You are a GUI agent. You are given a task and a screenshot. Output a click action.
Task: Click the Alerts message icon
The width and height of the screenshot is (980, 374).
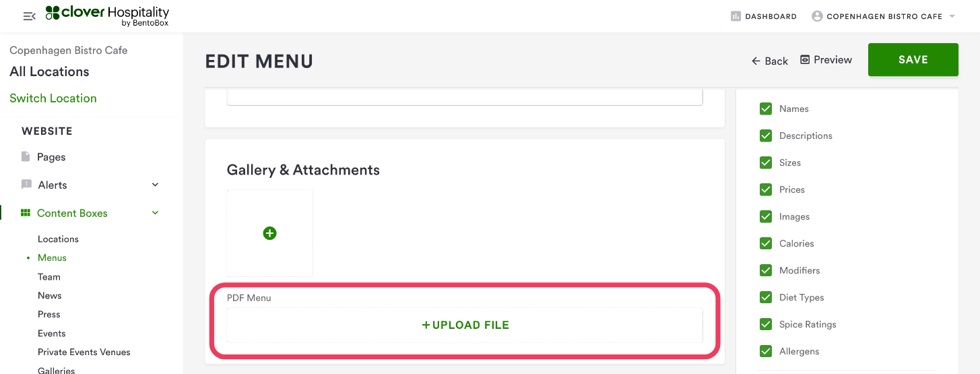pyautogui.click(x=26, y=185)
